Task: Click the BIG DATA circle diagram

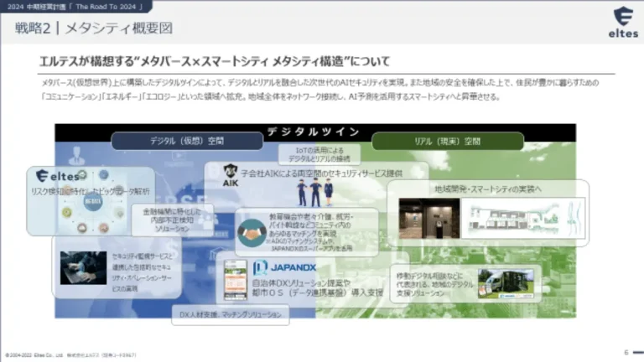Action: (x=93, y=201)
